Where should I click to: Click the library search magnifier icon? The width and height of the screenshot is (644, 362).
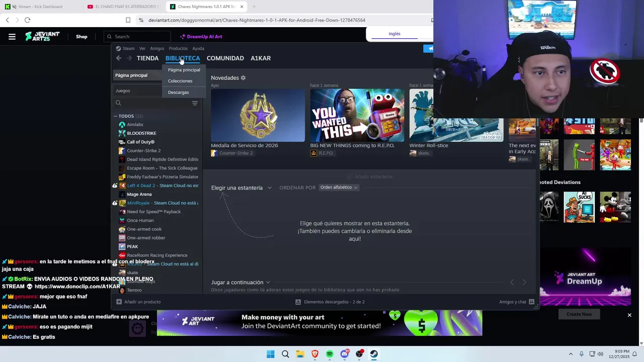point(118,103)
